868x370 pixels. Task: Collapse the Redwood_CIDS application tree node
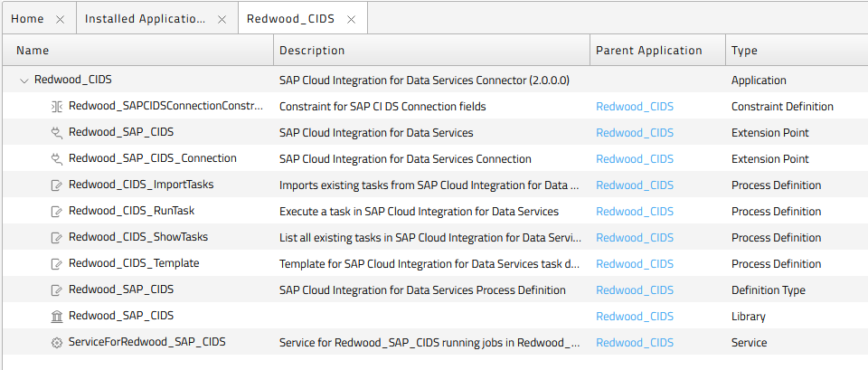(24, 81)
